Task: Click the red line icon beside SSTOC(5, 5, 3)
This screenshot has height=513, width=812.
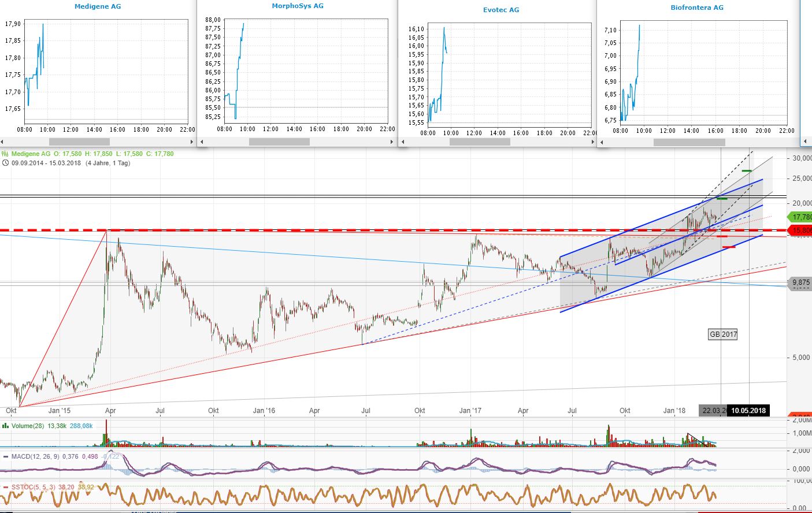Action: [5, 487]
